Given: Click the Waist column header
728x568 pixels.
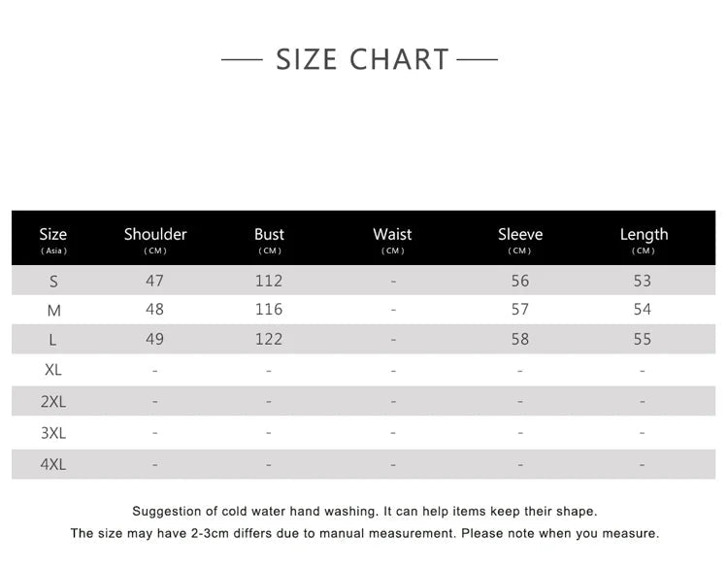Looking at the screenshot, I should point(392,239).
